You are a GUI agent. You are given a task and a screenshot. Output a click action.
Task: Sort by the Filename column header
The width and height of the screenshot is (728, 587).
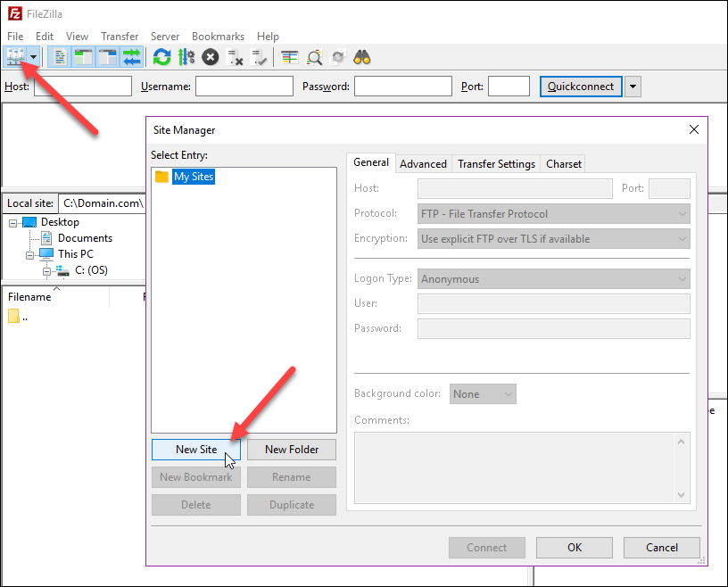point(29,297)
